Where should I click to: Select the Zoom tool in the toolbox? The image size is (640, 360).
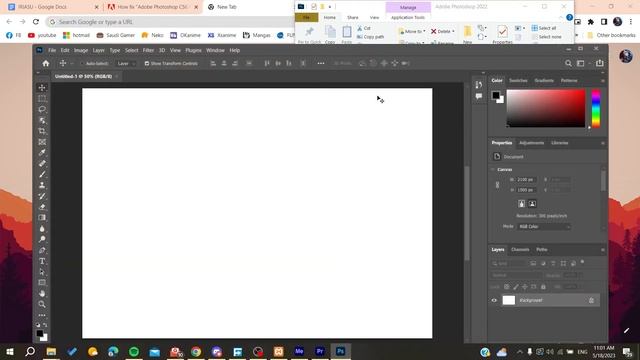pyautogui.click(x=42, y=304)
